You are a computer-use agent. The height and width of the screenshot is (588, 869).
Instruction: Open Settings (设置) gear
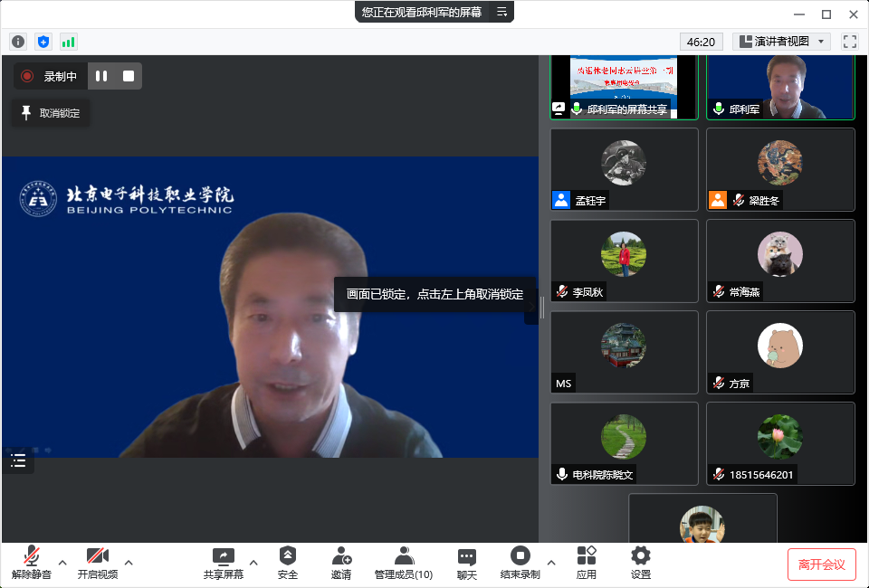point(641,563)
